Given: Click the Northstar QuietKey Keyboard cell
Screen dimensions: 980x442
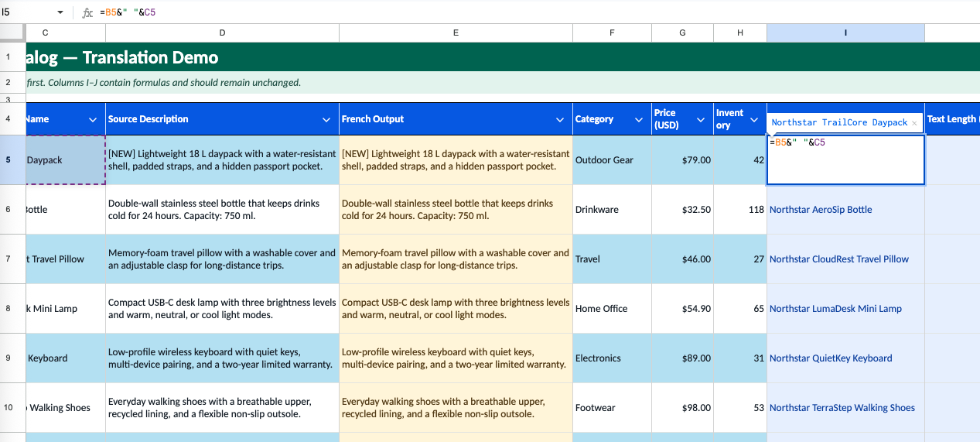Looking at the screenshot, I should (845, 358).
